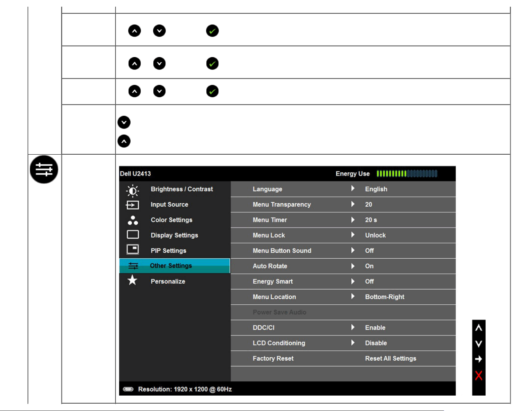Image resolution: width=532 pixels, height=411 pixels.
Task: Select the Factory Reset label
Action: [273, 358]
